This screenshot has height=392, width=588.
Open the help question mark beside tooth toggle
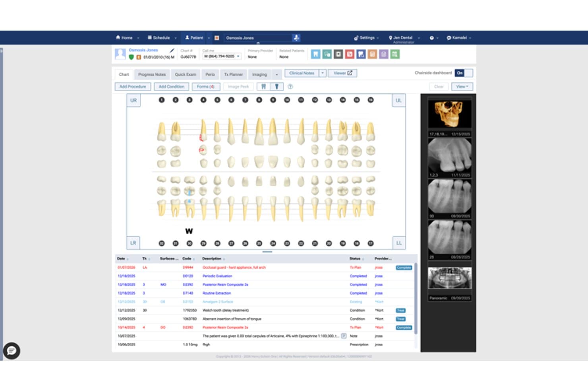click(x=290, y=87)
